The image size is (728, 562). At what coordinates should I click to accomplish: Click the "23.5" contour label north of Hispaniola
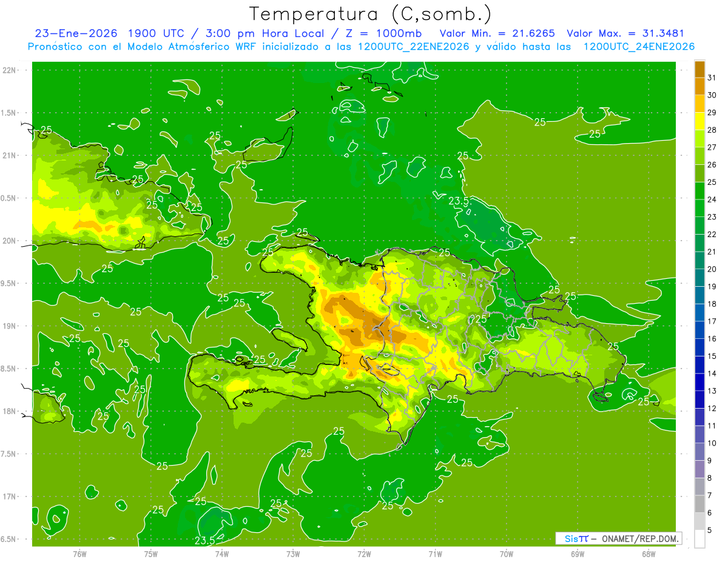pyautogui.click(x=459, y=201)
